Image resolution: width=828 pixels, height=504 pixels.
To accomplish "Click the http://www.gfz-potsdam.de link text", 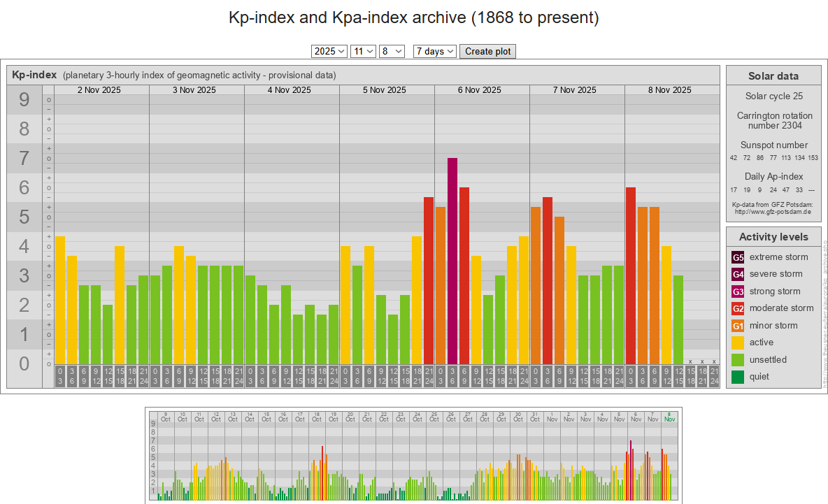I will (773, 212).
